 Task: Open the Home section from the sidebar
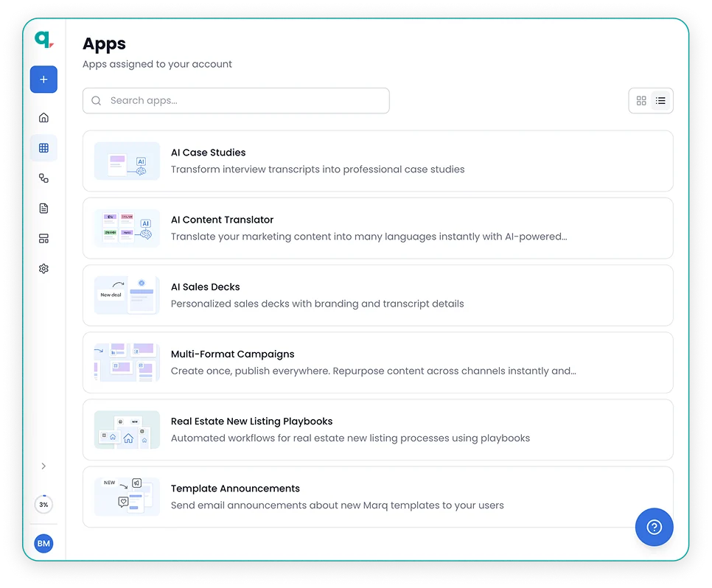43,117
